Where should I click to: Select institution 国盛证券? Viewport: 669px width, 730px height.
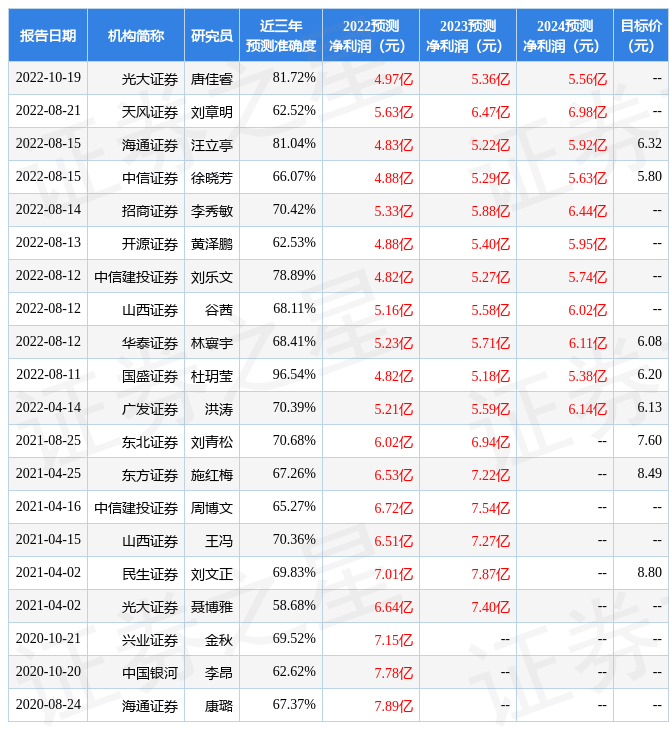(150, 376)
